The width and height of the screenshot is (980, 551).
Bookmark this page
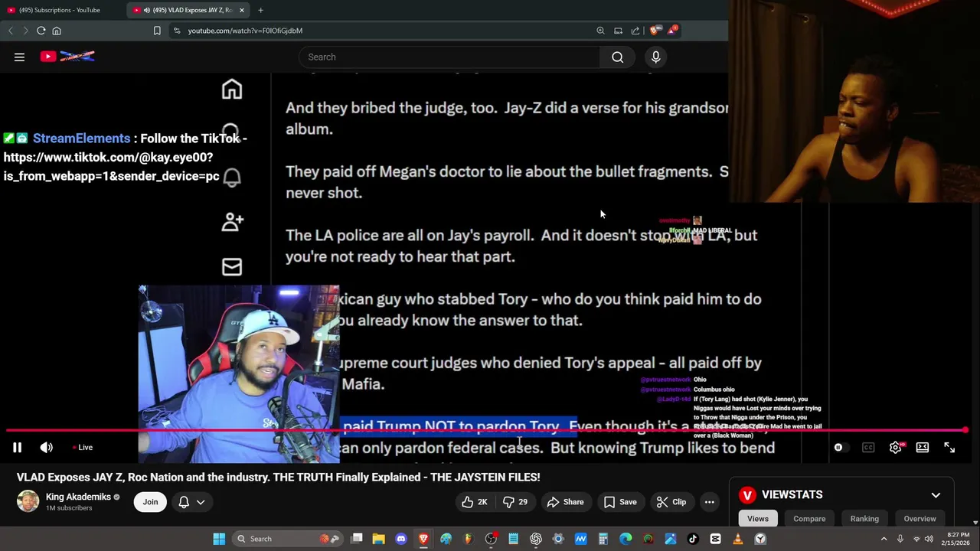coord(157,31)
